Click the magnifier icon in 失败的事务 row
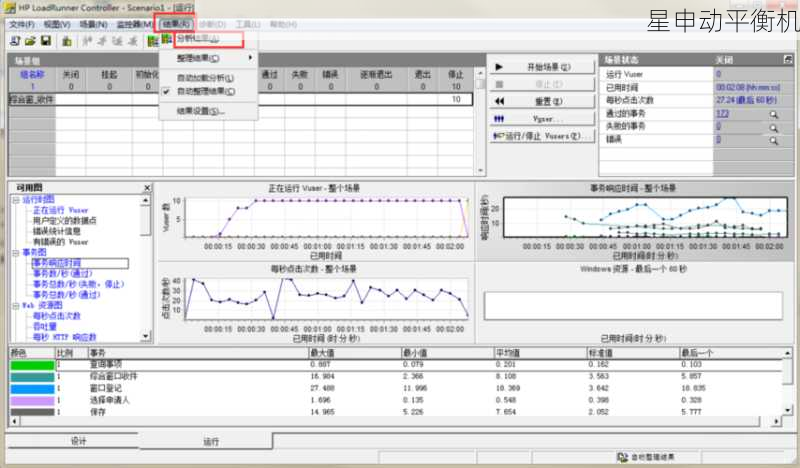 774,128
